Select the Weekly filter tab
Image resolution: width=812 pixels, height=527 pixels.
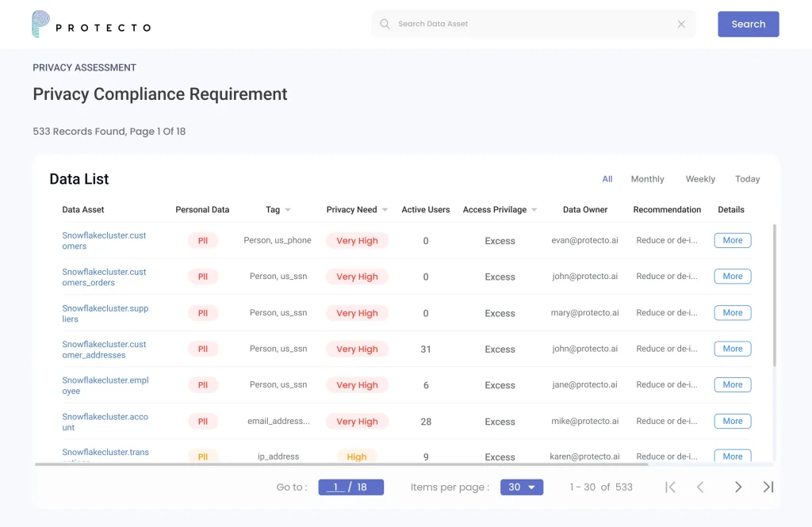700,179
